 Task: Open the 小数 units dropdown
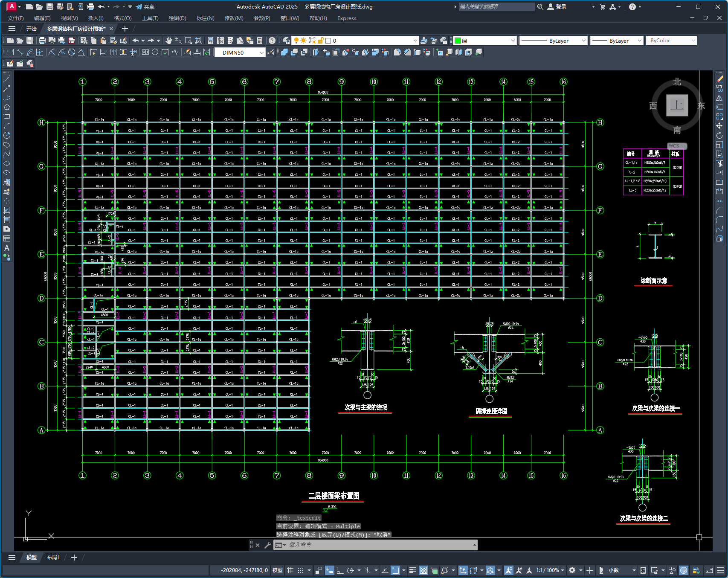(x=621, y=570)
